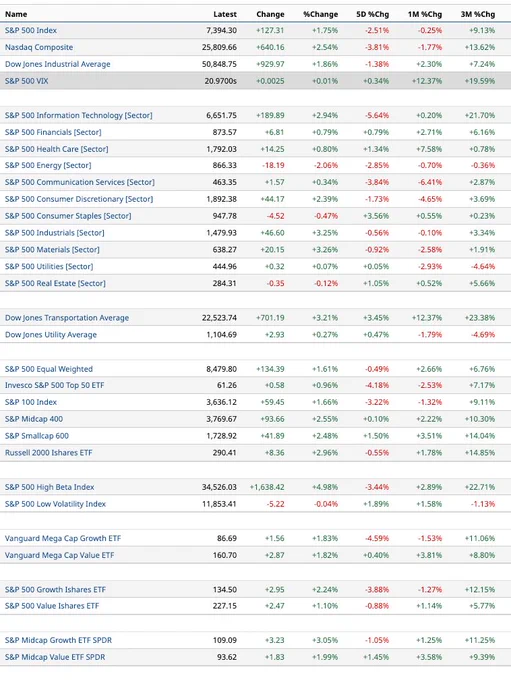Select VIX latest value 20.9700s
Image resolution: width=511 pixels, height=680 pixels.
[220, 81]
